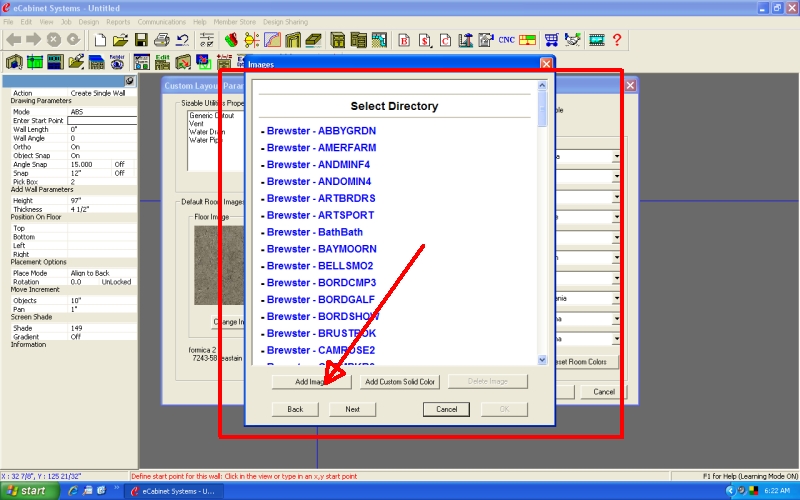Open the Brewster - BathBath directory link
The width and height of the screenshot is (800, 500).
pyautogui.click(x=314, y=232)
